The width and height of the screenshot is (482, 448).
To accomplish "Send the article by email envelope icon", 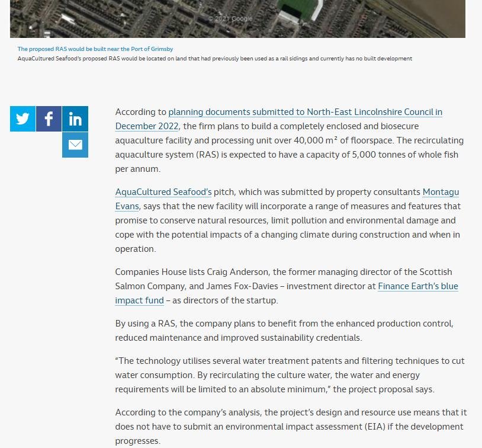I will (x=75, y=145).
